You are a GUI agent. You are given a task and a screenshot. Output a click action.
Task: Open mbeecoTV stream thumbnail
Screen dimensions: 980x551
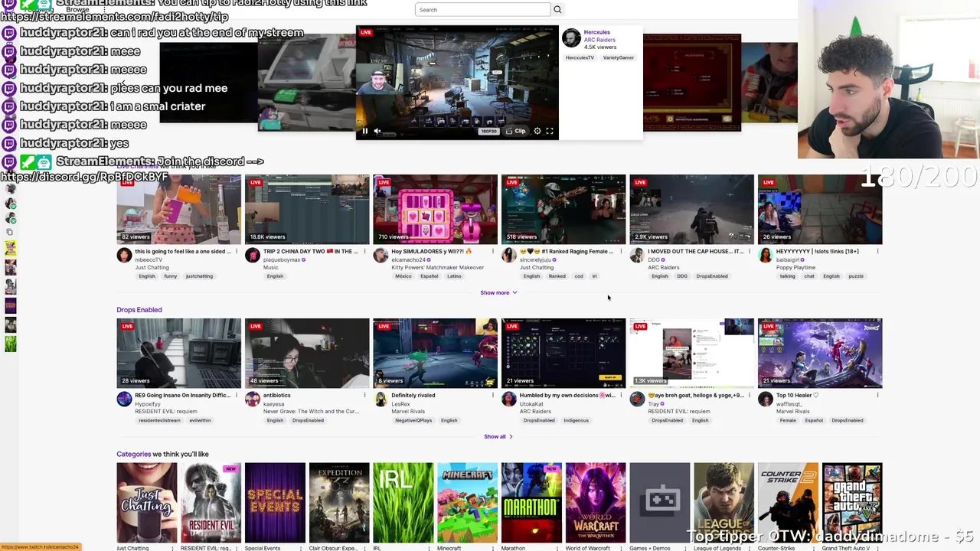coord(178,209)
